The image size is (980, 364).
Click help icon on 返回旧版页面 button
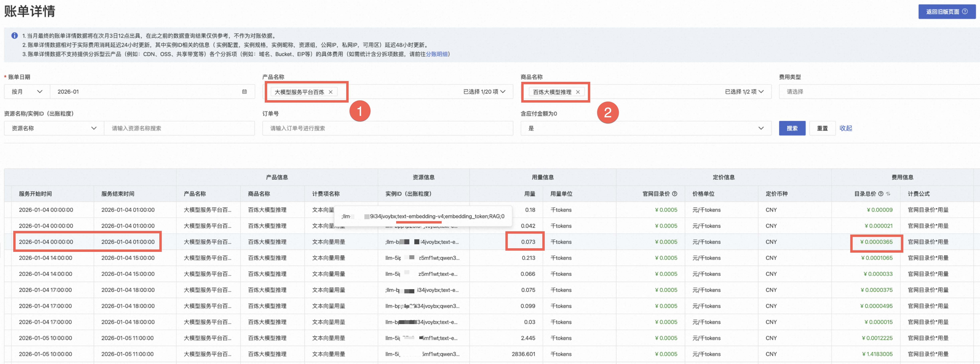[x=965, y=11]
